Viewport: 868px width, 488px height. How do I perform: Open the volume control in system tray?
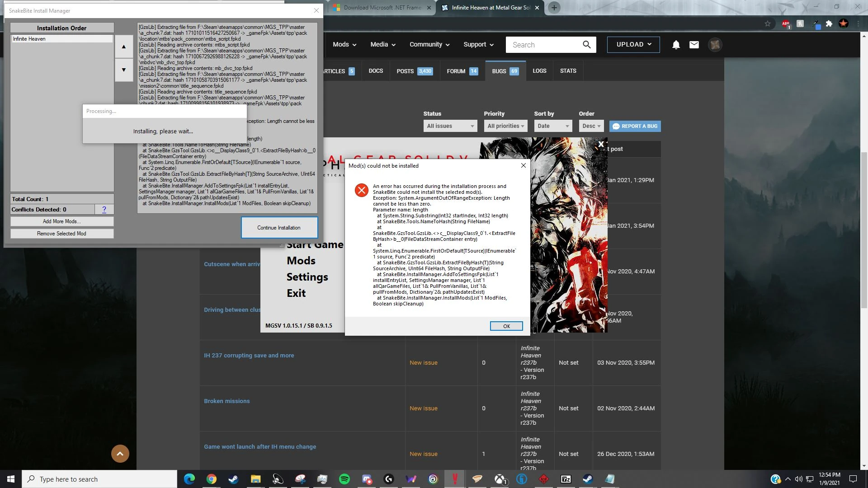pos(798,479)
